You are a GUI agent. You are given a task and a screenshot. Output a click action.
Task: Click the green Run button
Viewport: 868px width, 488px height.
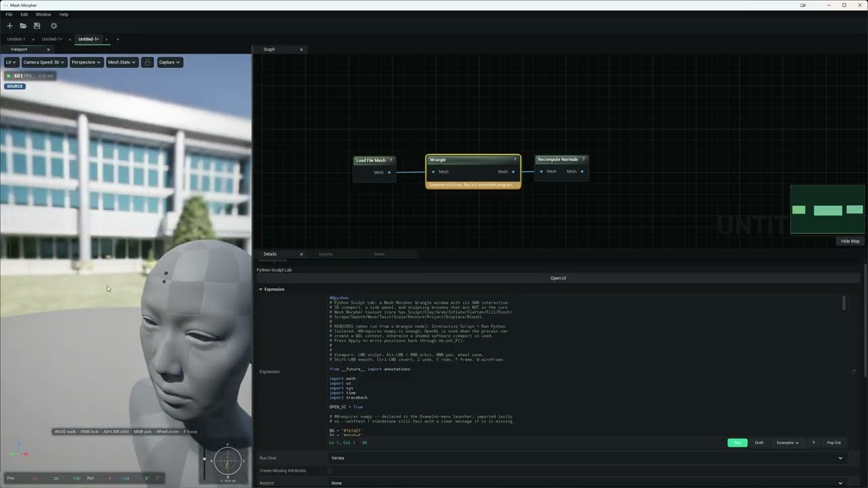[x=737, y=443]
